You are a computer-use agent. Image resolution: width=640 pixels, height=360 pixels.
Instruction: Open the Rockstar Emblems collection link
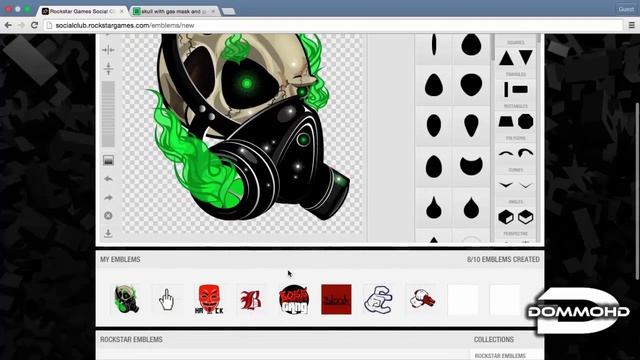[500, 356]
